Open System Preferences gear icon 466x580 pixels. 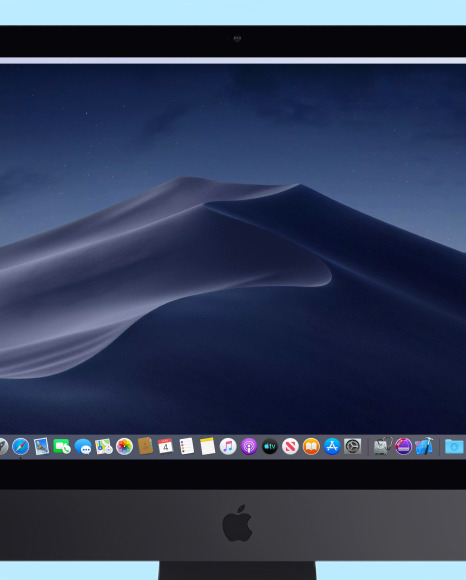tap(352, 446)
